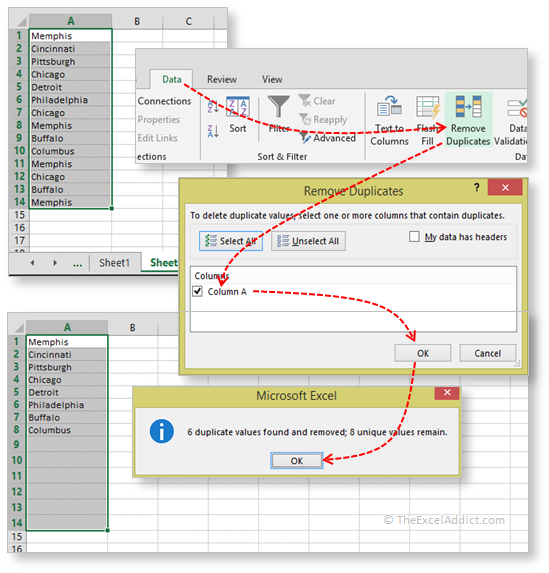Select column C header in top sheet
The width and height of the screenshot is (549, 573).
tap(188, 21)
